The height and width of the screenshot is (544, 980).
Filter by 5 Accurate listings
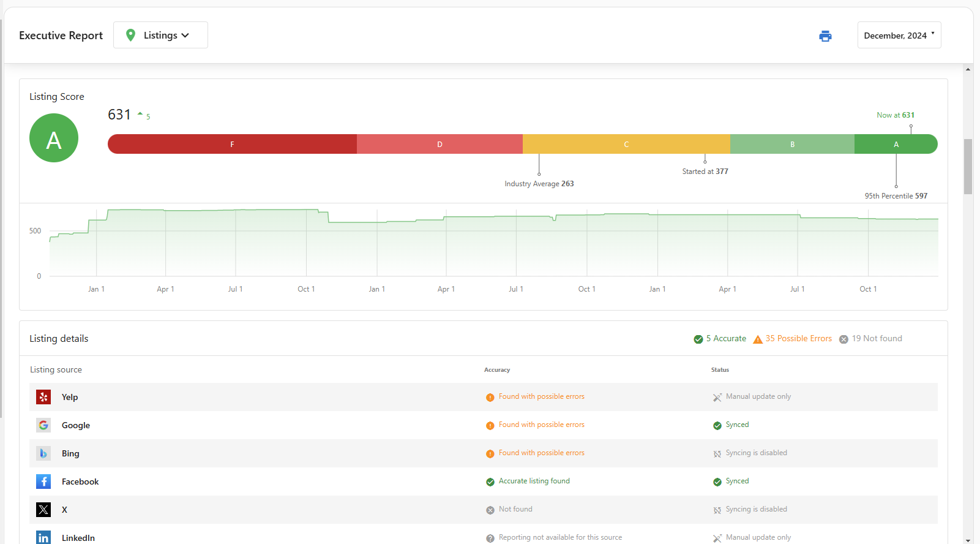pos(720,339)
